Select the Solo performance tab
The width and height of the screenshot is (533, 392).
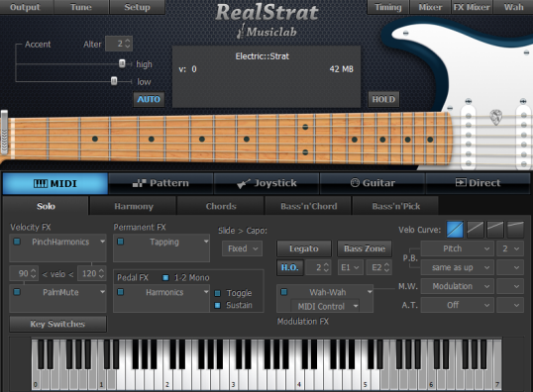point(46,206)
